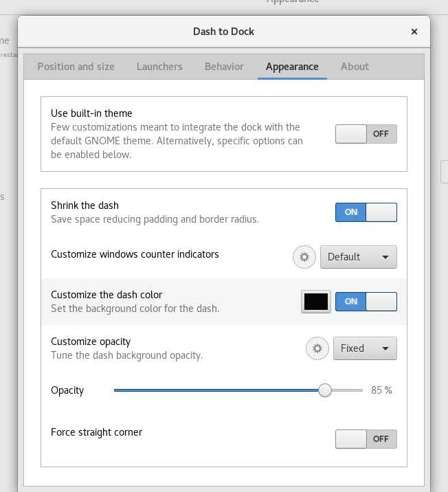Toggle Use built-in theme switch
The width and height of the screenshot is (448, 492).
pyautogui.click(x=366, y=134)
